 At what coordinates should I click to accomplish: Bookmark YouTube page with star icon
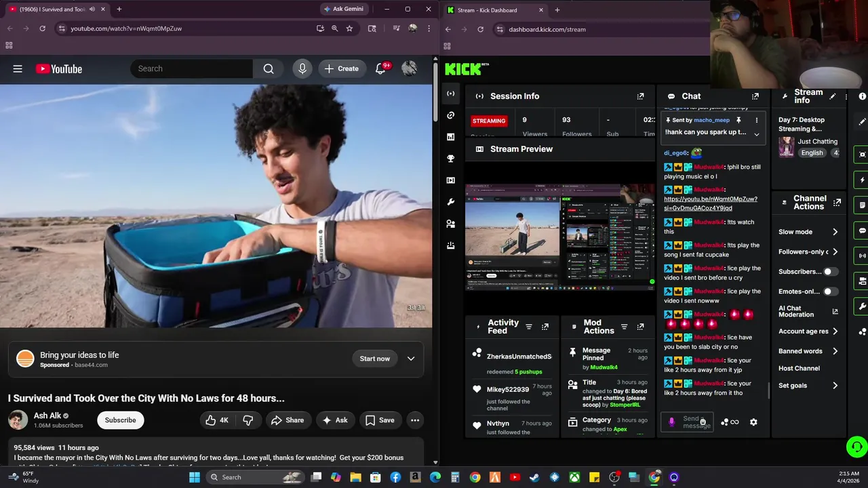349,28
